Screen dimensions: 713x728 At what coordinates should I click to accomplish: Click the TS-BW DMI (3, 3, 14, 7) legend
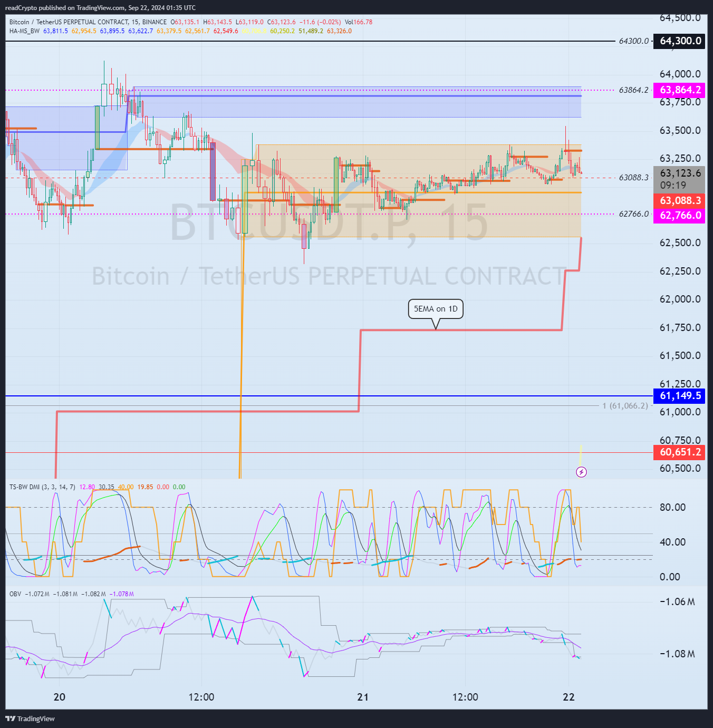[x=42, y=487]
